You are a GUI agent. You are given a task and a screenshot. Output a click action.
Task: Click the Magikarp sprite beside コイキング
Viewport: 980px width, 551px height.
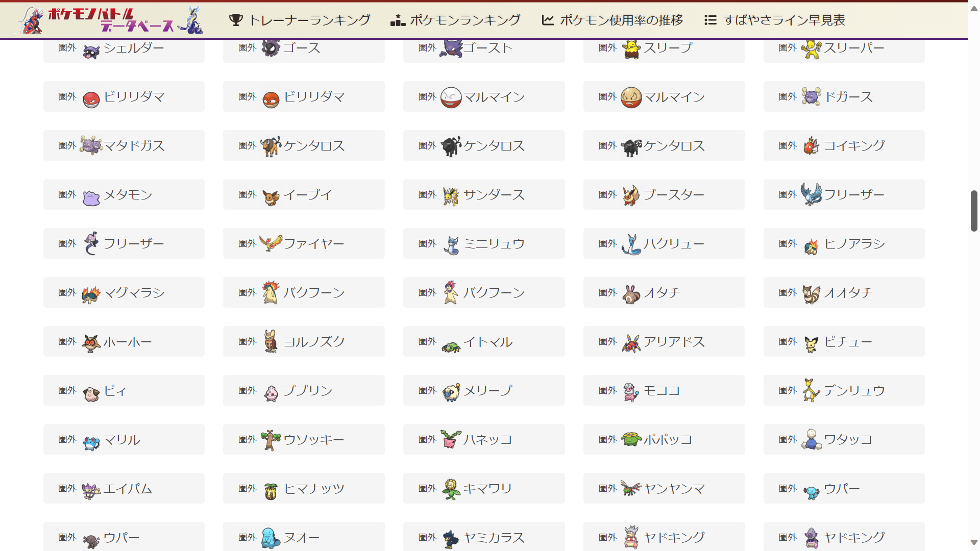point(811,145)
